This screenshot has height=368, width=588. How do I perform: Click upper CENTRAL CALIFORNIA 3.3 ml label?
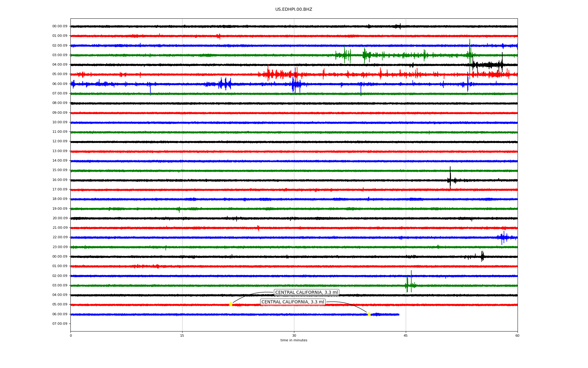pos(306,293)
